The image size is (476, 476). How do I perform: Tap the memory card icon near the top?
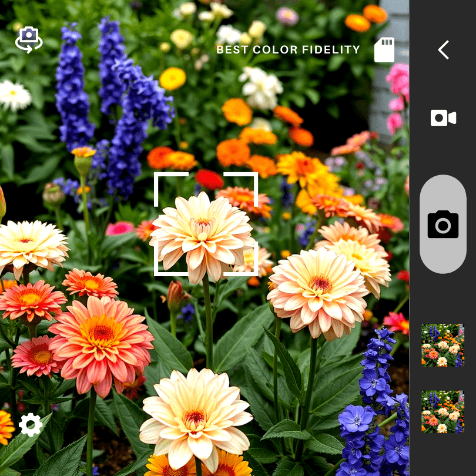[x=384, y=51]
